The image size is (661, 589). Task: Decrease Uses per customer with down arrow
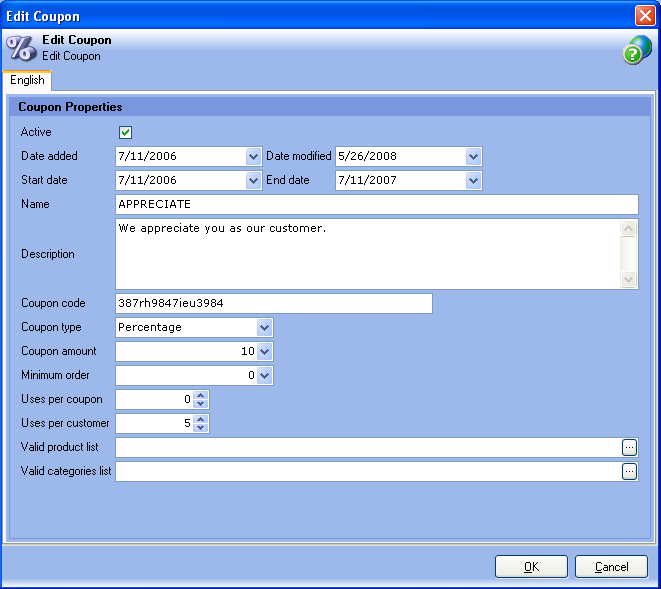pos(201,428)
